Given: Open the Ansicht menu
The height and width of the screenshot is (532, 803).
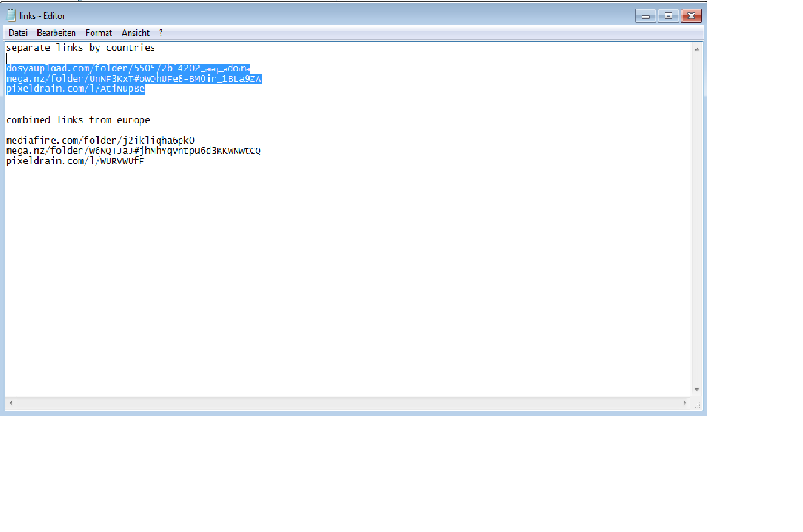Looking at the screenshot, I should click(136, 33).
